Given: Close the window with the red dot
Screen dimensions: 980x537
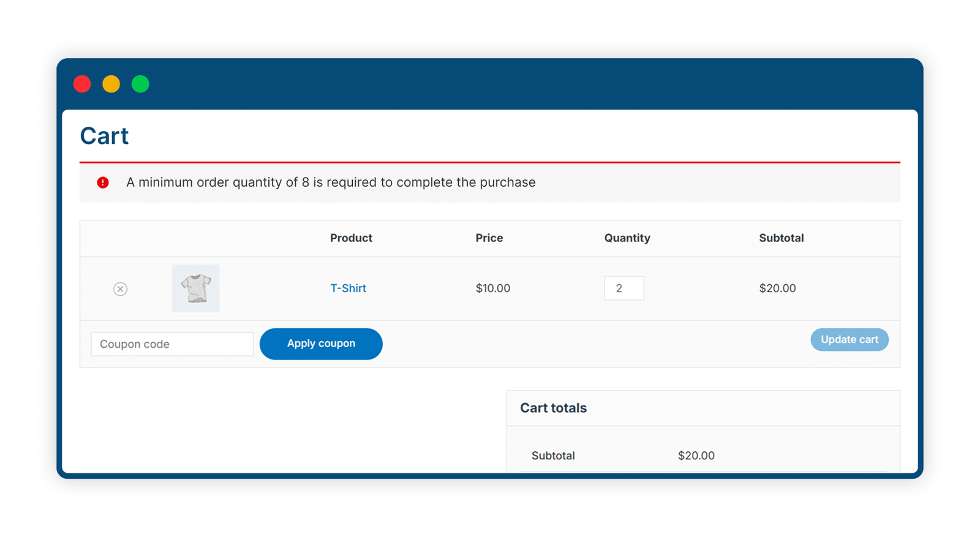Looking at the screenshot, I should 82,84.
